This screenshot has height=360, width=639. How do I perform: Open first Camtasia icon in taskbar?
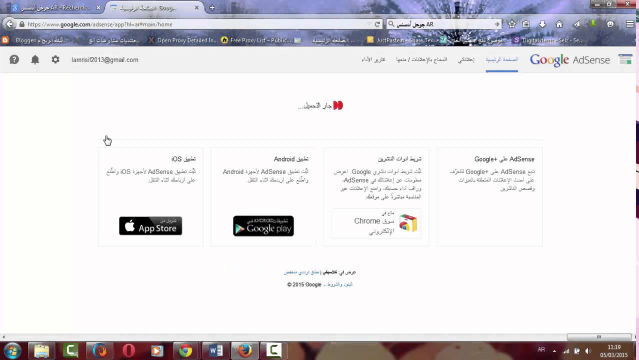70,350
